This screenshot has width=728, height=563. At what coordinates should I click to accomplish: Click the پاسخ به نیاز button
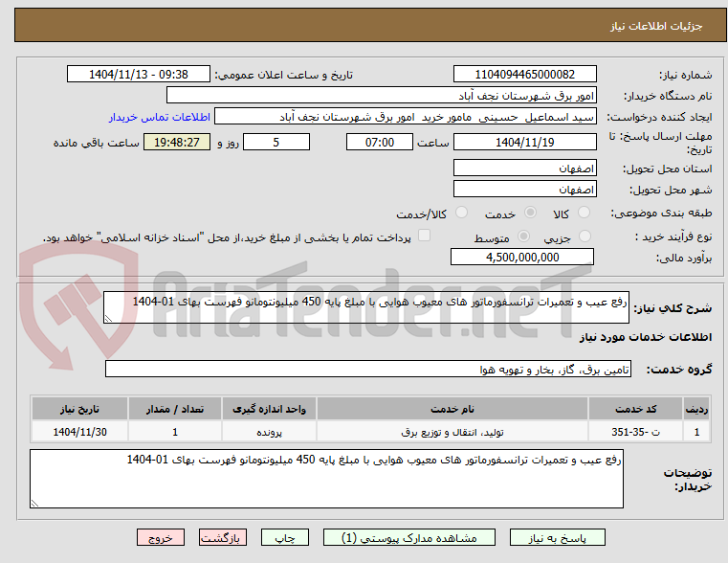(x=557, y=537)
